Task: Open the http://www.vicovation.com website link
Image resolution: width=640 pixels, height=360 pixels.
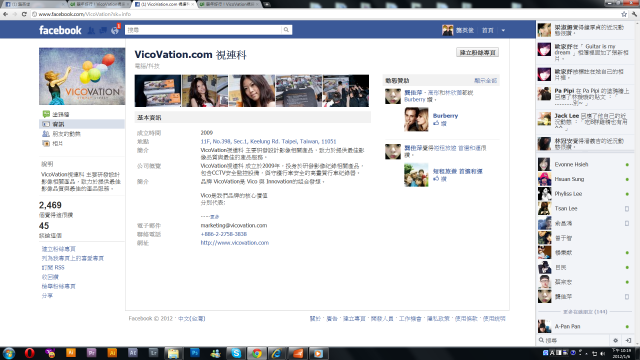Action: click(x=235, y=243)
